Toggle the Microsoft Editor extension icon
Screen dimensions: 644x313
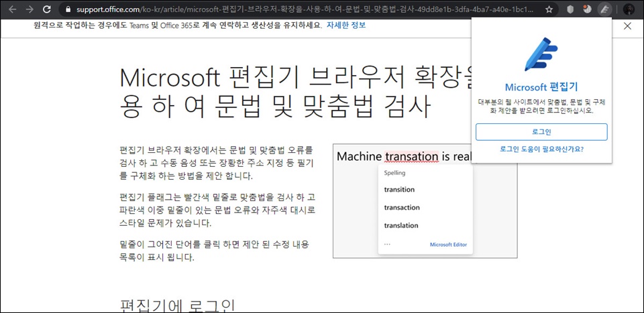pyautogui.click(x=604, y=9)
